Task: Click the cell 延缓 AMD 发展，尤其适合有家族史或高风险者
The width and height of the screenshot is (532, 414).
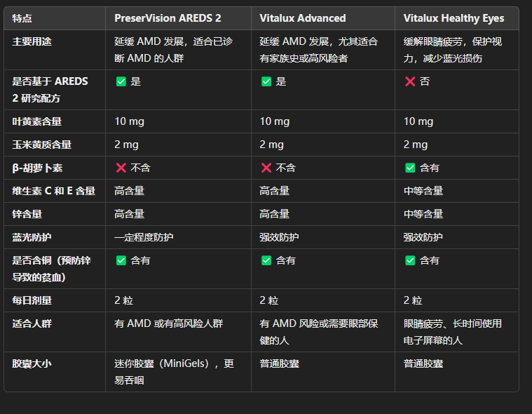Action: [319, 50]
